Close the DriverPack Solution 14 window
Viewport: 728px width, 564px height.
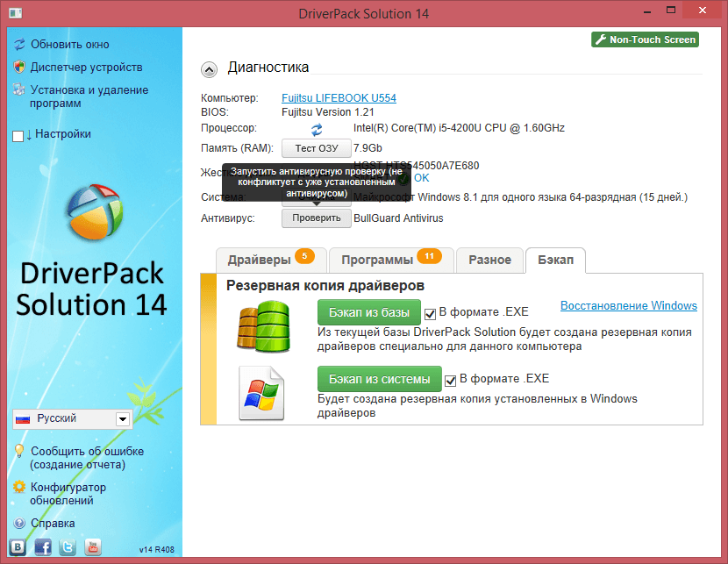703,11
